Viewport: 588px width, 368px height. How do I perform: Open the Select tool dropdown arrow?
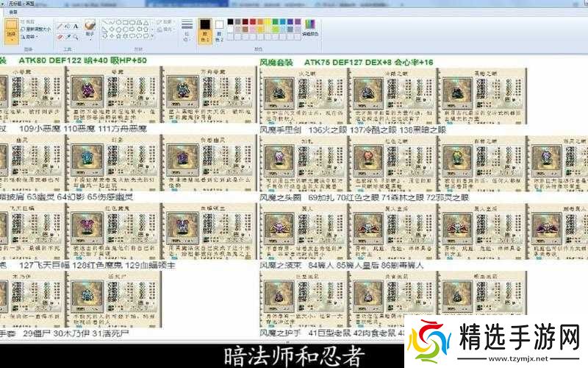12,39
